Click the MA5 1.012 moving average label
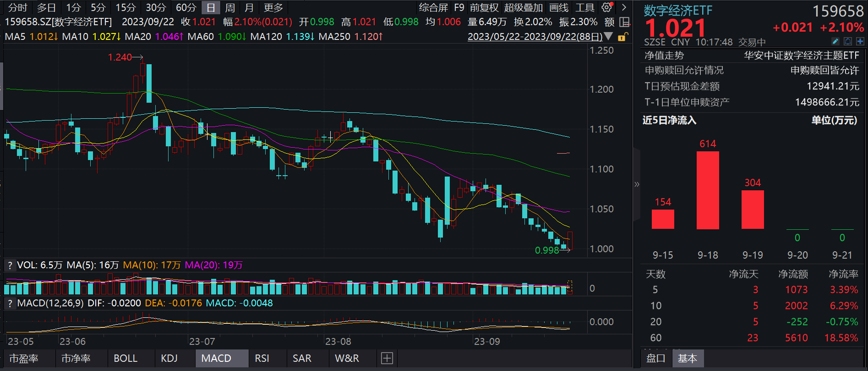This screenshot has width=868, height=371. 31,36
